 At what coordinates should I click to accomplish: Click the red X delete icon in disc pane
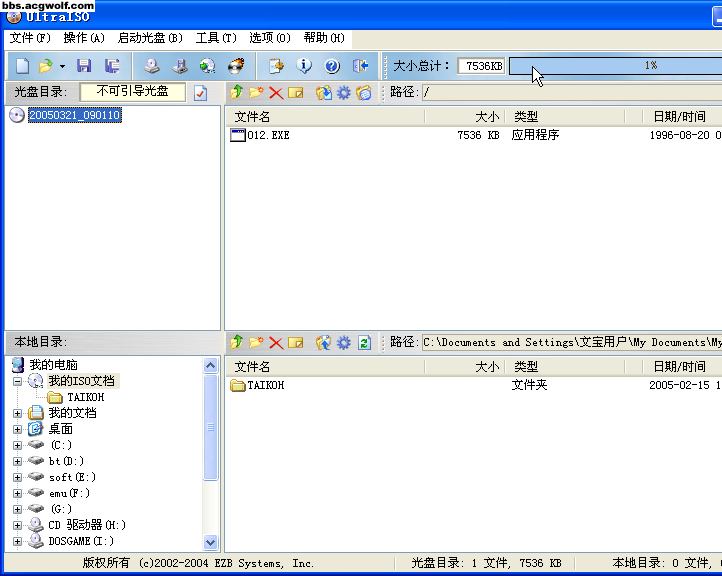(x=276, y=92)
